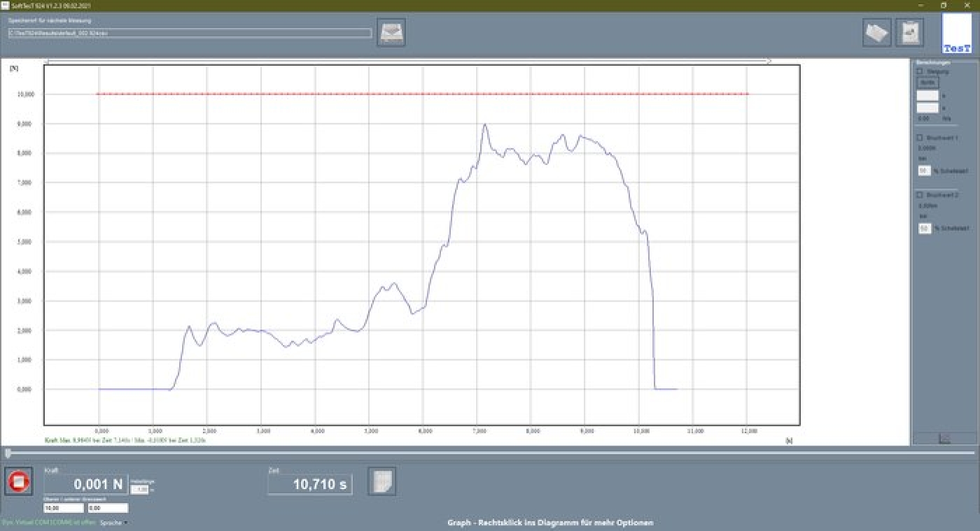Screen dimensions: 980x531
Task: Click the lower limit value field showing 0.00
Action: (x=107, y=509)
